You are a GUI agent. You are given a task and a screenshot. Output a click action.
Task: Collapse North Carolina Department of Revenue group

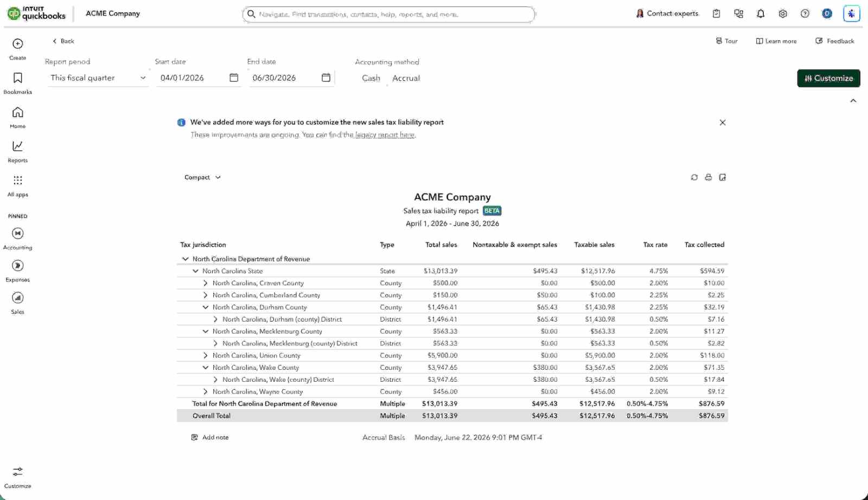click(186, 259)
